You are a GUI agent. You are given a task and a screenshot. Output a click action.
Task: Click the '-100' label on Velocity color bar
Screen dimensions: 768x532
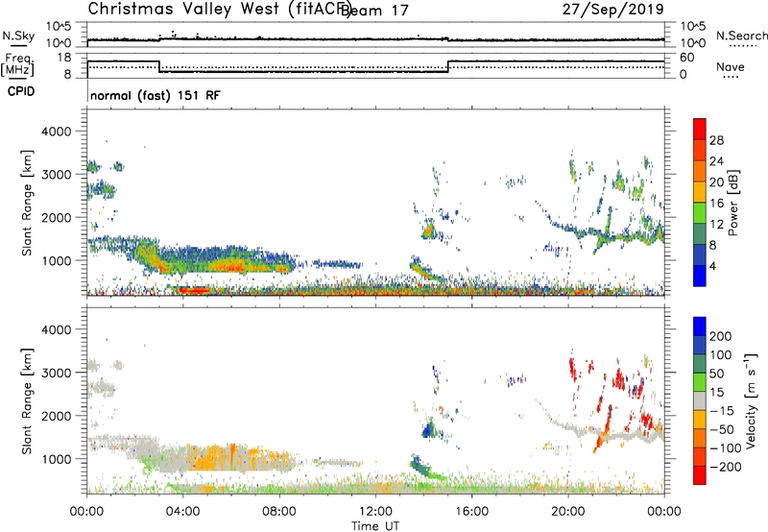726,448
